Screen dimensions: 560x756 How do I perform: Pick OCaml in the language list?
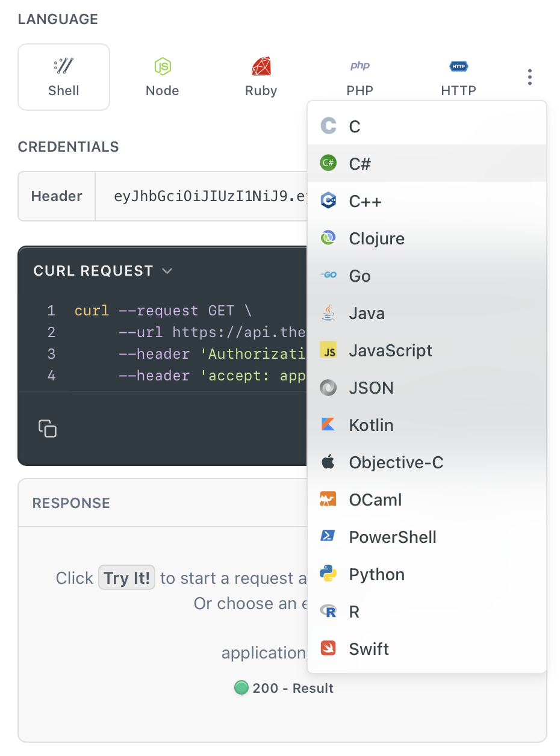pos(427,499)
